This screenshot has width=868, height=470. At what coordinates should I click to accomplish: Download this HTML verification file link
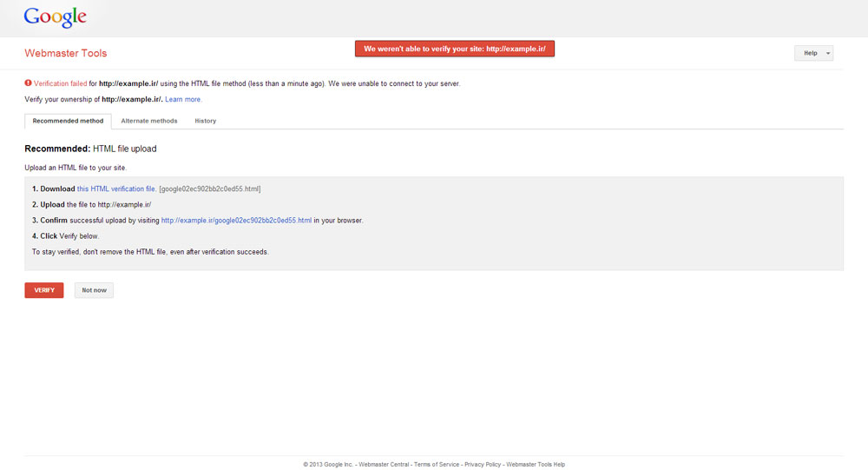(x=115, y=189)
